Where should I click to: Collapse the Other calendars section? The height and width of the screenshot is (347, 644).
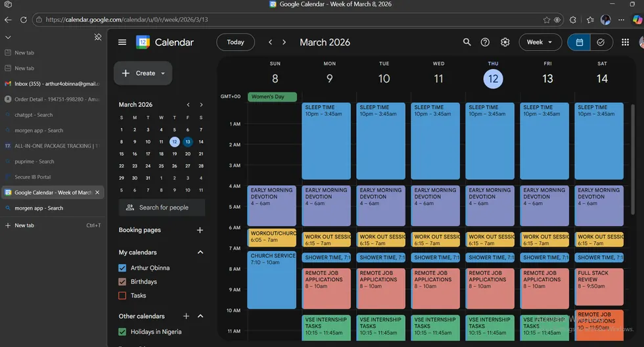(200, 316)
